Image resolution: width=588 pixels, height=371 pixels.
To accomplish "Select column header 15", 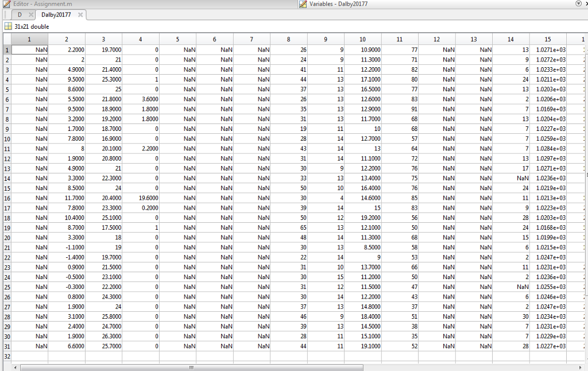I will (547, 39).
